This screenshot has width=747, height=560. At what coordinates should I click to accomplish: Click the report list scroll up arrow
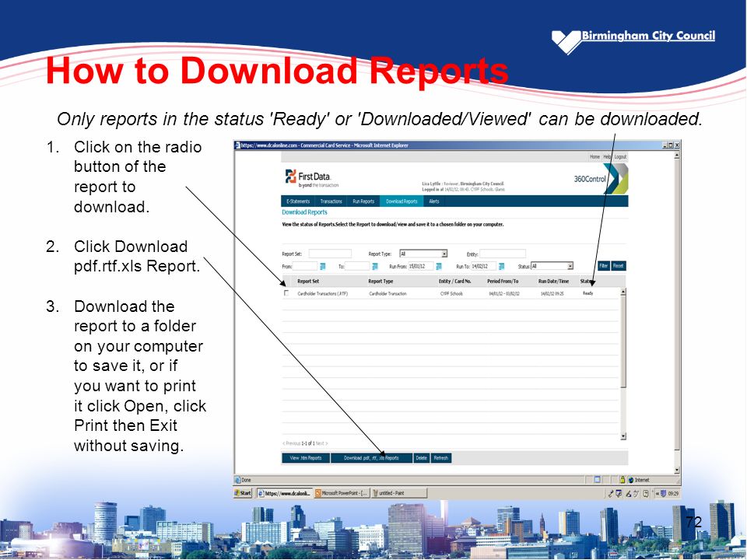[x=623, y=292]
